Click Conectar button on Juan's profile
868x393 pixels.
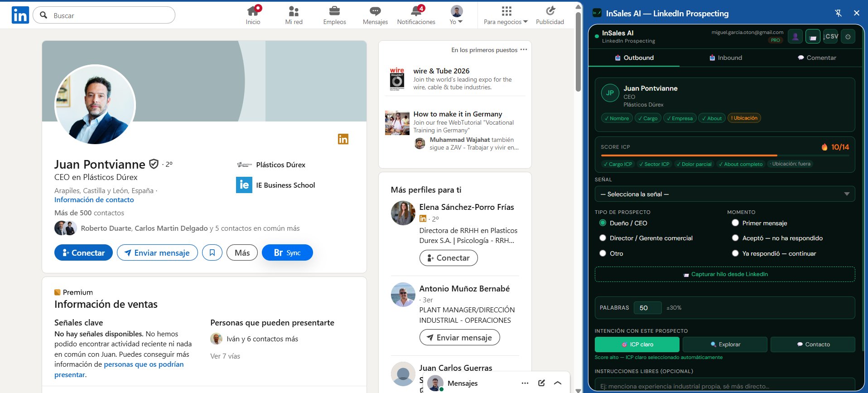[x=83, y=252]
